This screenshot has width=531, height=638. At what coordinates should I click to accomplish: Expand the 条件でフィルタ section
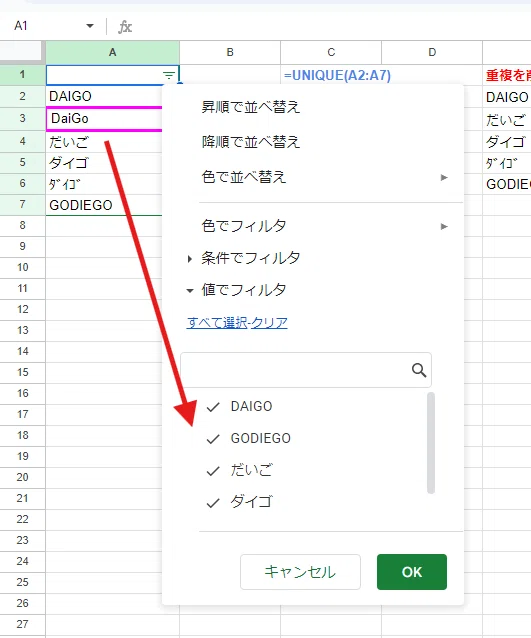click(x=243, y=258)
